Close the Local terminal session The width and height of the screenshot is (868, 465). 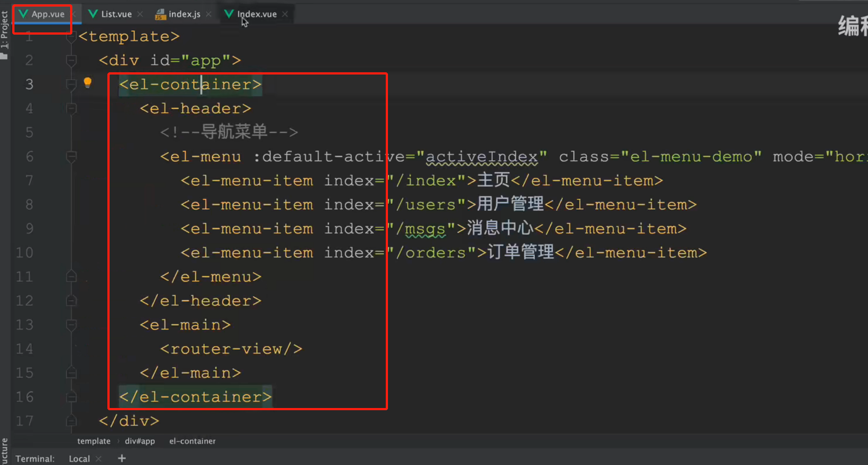pyautogui.click(x=99, y=458)
